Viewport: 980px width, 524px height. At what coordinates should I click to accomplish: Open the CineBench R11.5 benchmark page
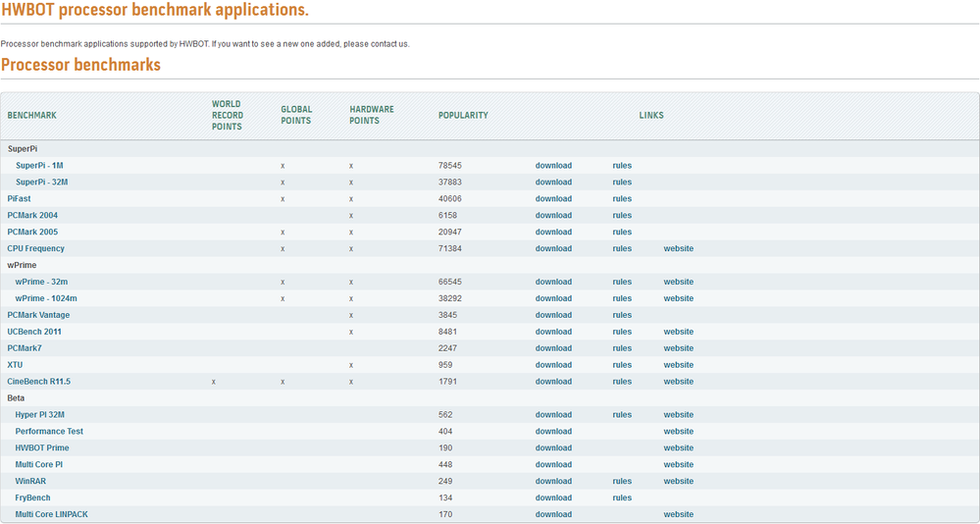(39, 382)
